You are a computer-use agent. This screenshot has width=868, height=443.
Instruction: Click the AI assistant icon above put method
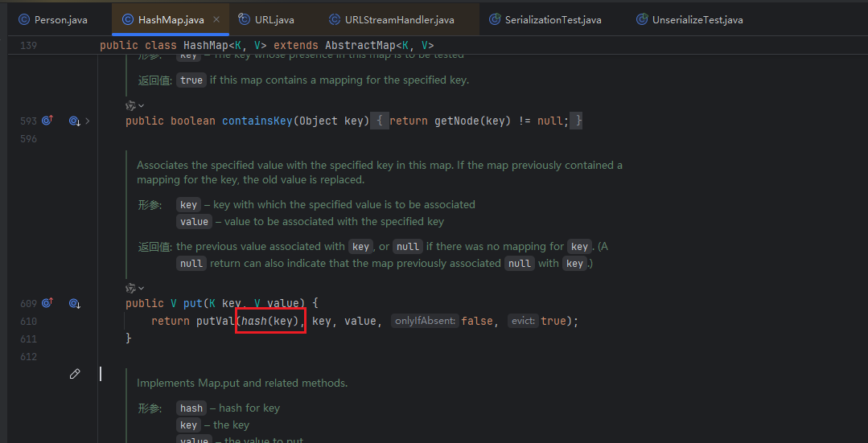130,288
